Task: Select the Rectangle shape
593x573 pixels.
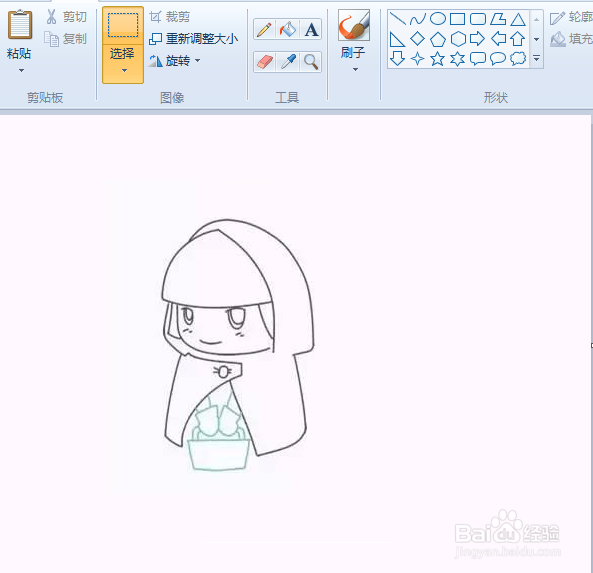Action: click(x=458, y=19)
